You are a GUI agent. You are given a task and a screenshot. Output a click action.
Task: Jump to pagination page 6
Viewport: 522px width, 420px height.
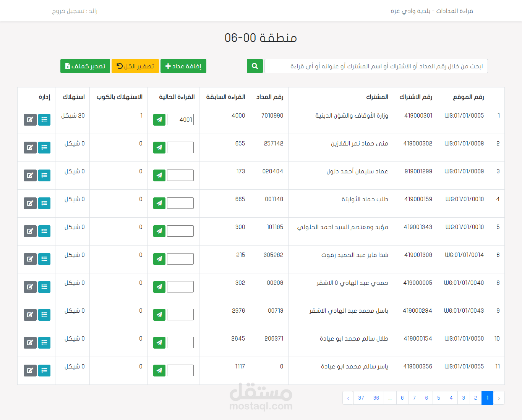tap(427, 398)
